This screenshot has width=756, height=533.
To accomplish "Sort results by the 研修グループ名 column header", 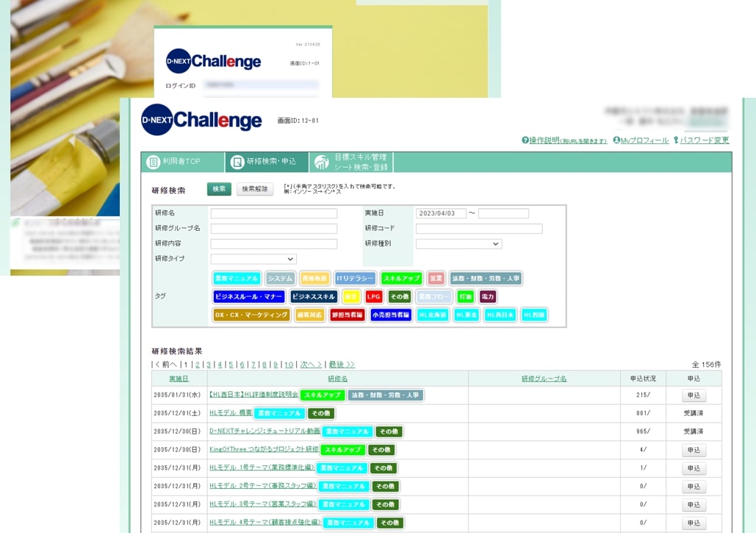I will click(x=544, y=379).
